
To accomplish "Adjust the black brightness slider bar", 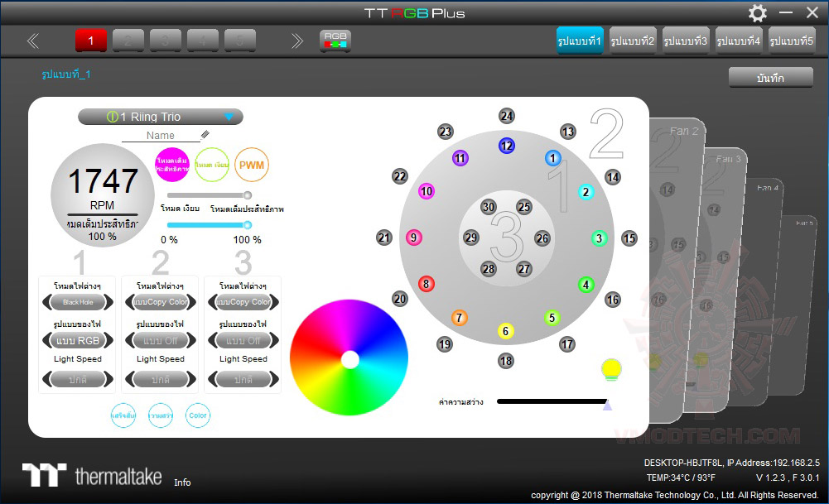I will pyautogui.click(x=553, y=401).
